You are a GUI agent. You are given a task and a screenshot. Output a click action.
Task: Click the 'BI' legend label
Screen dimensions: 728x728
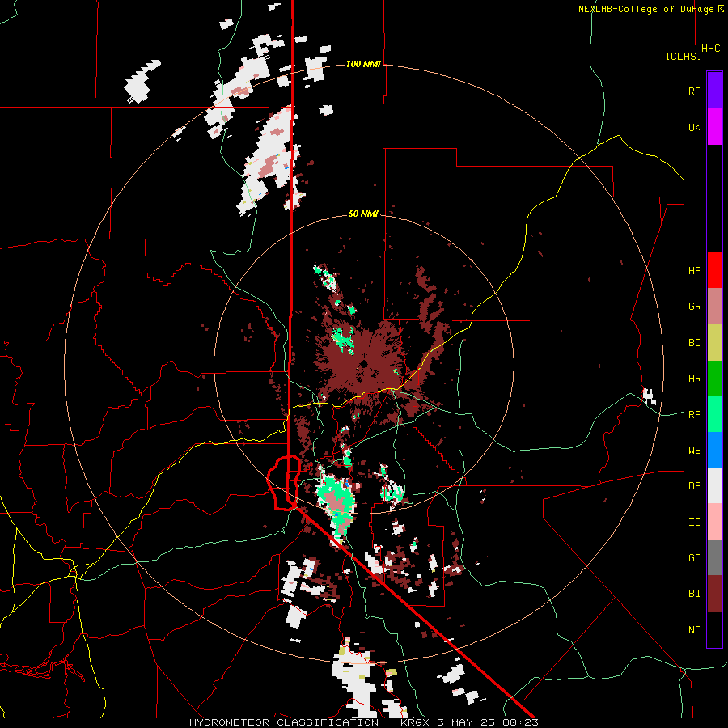point(694,594)
